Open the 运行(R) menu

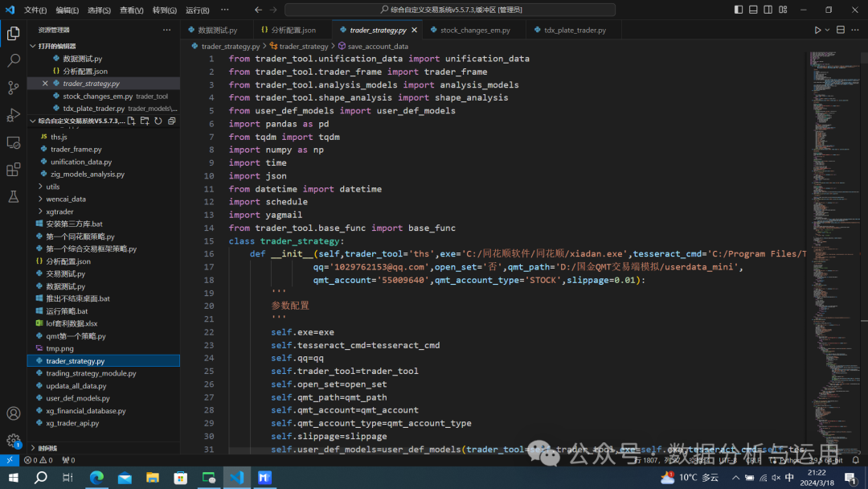click(198, 10)
